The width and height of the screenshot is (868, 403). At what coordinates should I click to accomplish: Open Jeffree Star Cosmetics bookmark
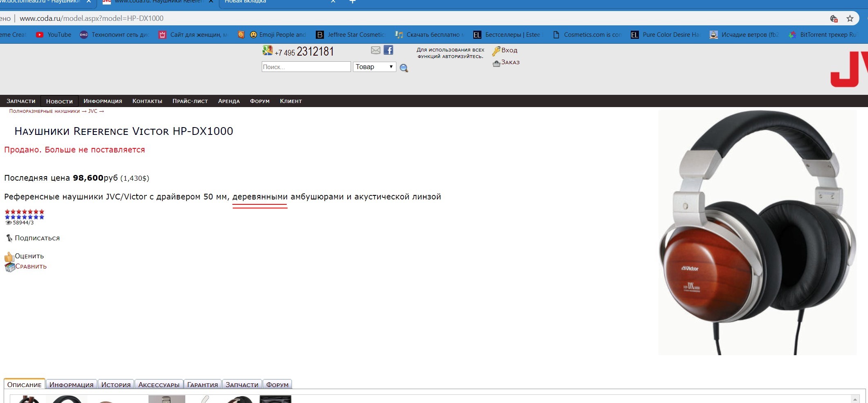[351, 35]
